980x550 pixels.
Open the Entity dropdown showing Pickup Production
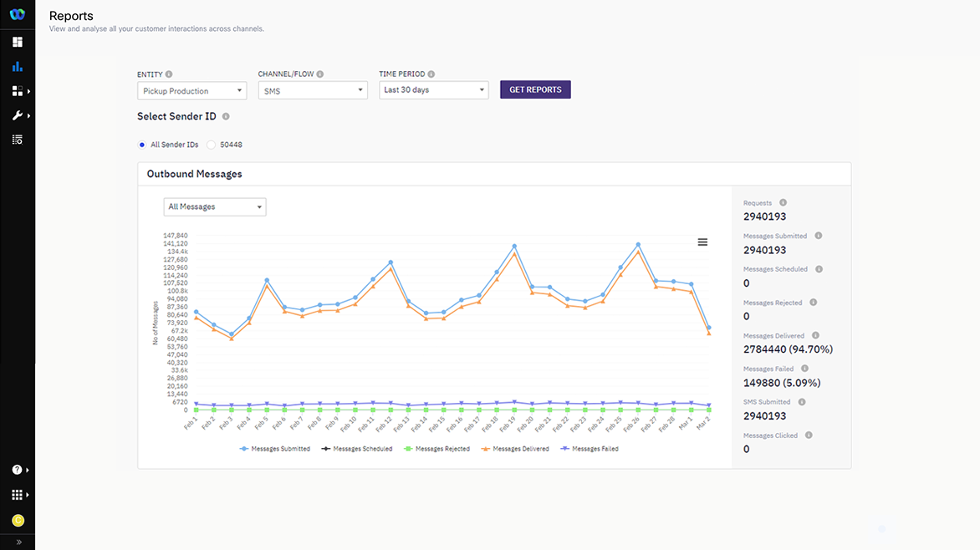[x=191, y=90]
